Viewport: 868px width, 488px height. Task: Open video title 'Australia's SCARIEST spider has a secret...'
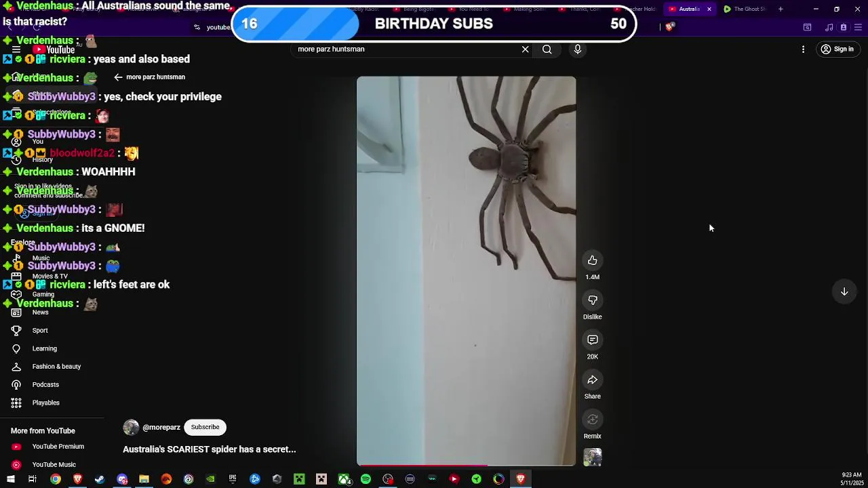pyautogui.click(x=210, y=449)
